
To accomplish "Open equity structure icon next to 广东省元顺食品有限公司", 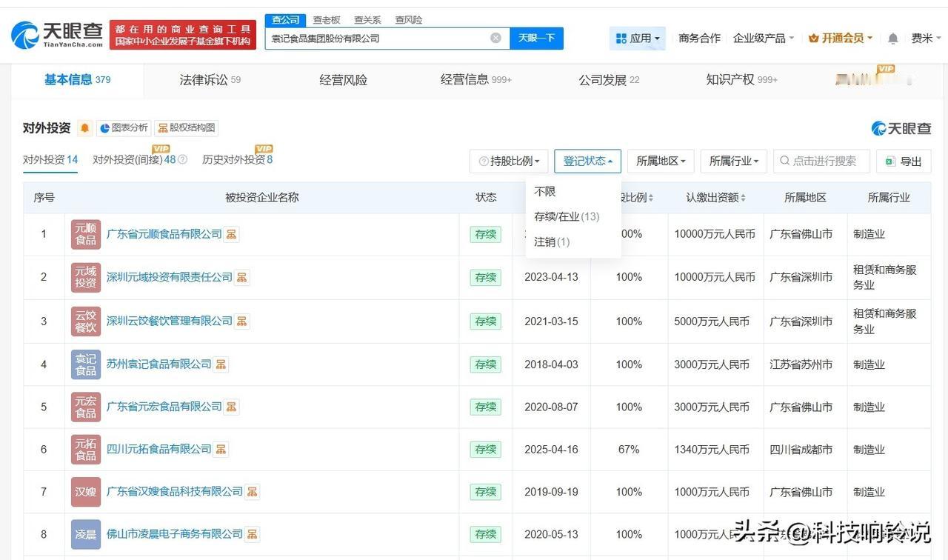I will coord(232,234).
